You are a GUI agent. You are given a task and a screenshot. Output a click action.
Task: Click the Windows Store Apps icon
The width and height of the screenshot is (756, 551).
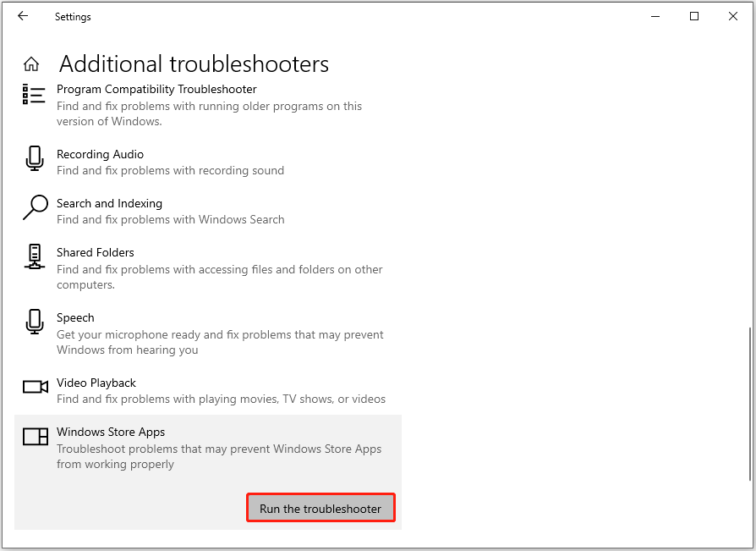(x=36, y=436)
